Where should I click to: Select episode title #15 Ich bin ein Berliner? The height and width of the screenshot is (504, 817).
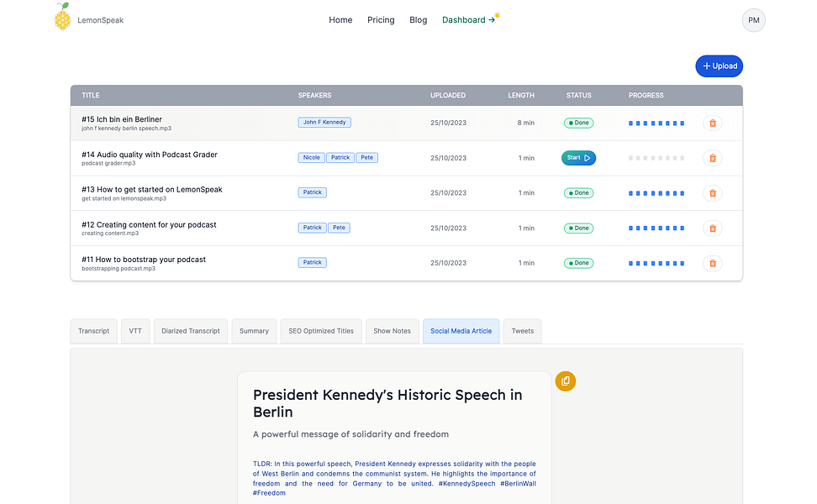pyautogui.click(x=122, y=119)
